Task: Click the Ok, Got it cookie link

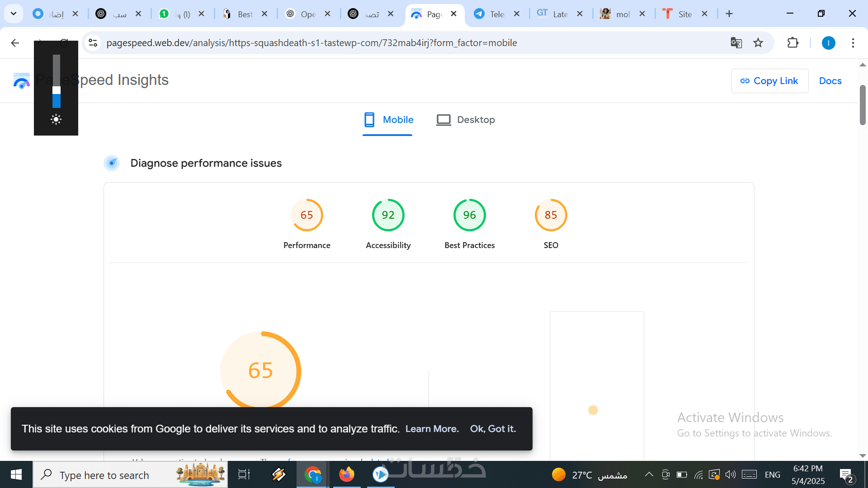Action: tap(493, 429)
